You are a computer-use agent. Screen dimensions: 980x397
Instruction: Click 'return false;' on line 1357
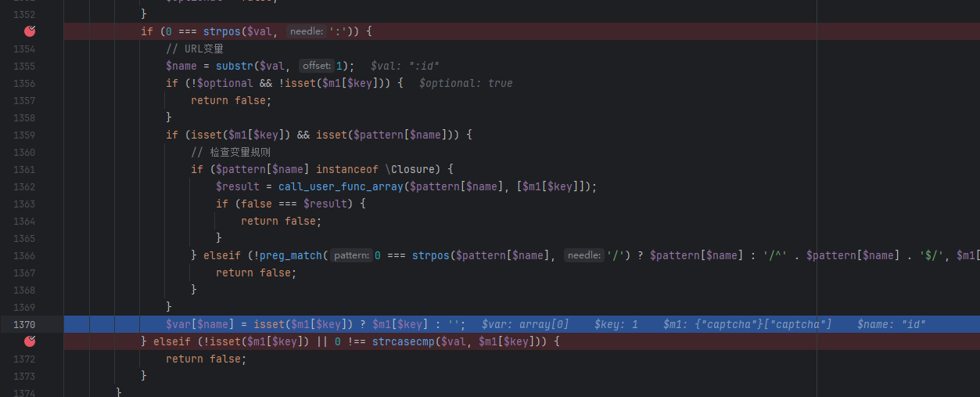pyautogui.click(x=232, y=100)
